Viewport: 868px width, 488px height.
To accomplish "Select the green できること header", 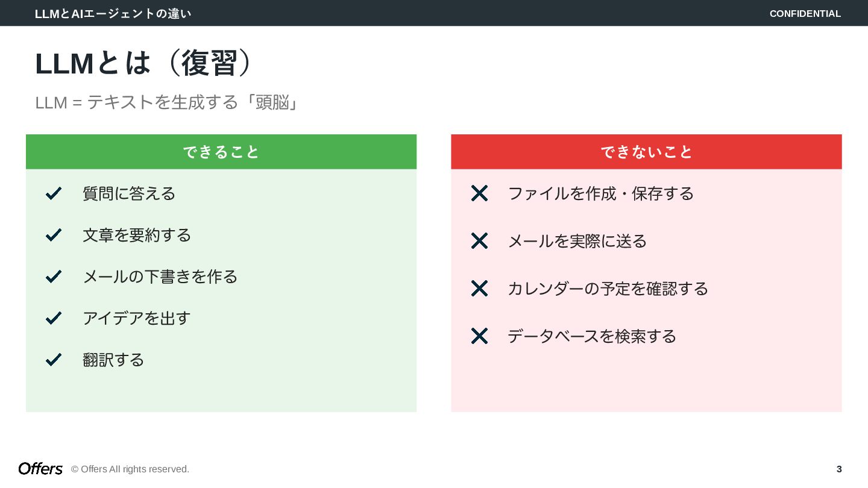I will [221, 152].
